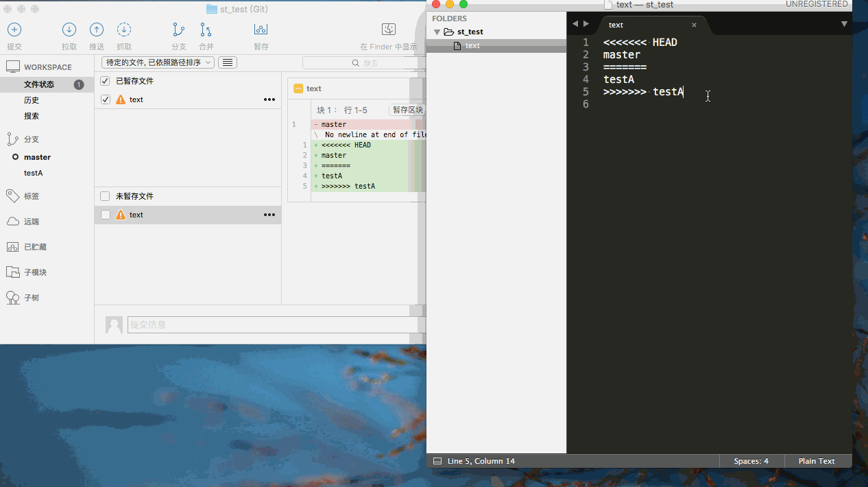This screenshot has height=487, width=868.
Task: Close the text tab in Sublime
Action: 694,25
